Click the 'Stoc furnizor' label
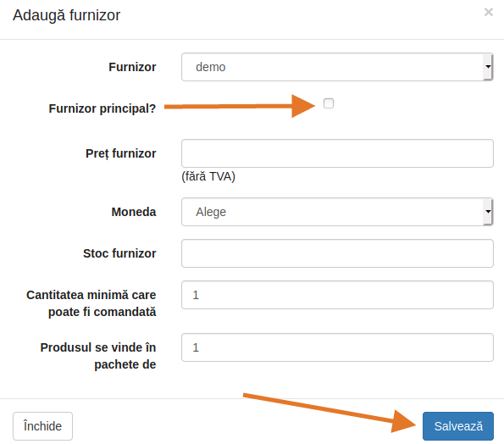This screenshot has height=444, width=504. tap(119, 253)
